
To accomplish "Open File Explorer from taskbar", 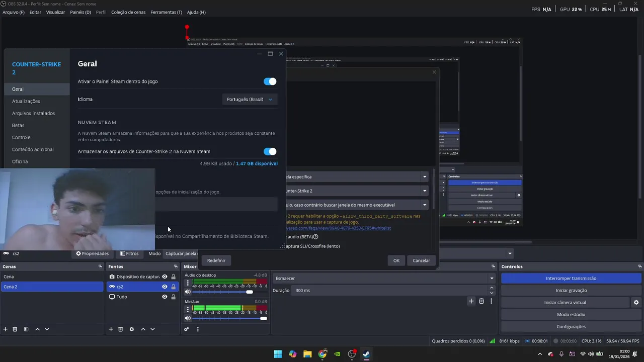I will pos(307,354).
